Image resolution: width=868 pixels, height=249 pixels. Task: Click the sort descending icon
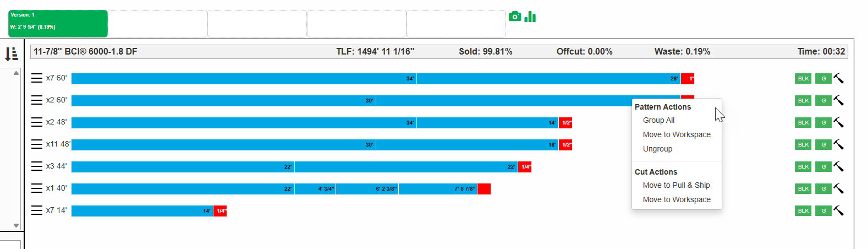click(12, 53)
